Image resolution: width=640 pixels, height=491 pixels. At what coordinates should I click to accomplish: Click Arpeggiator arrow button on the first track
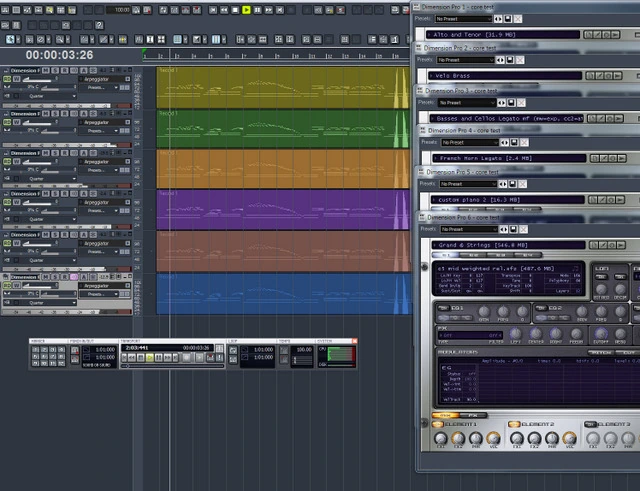pyautogui.click(x=128, y=79)
